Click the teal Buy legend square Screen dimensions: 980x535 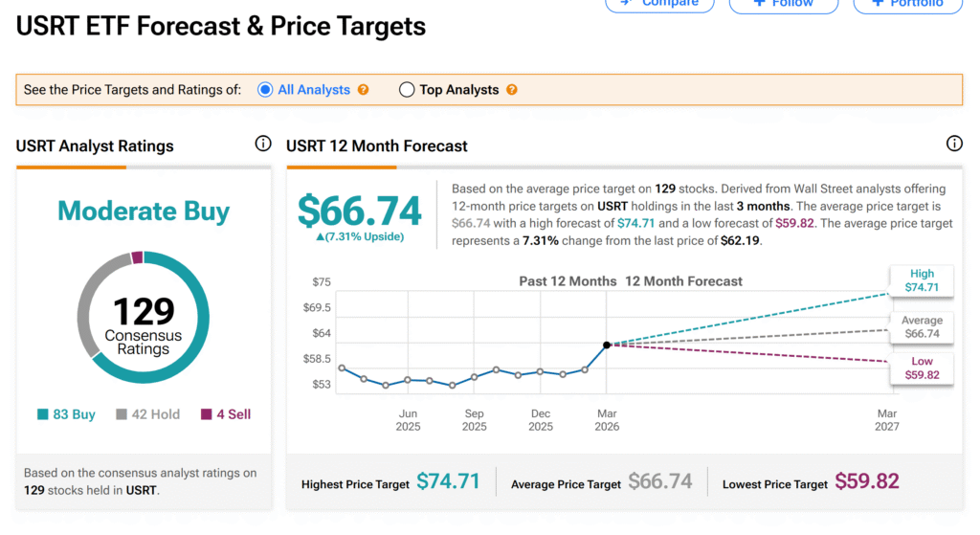pyautogui.click(x=43, y=414)
